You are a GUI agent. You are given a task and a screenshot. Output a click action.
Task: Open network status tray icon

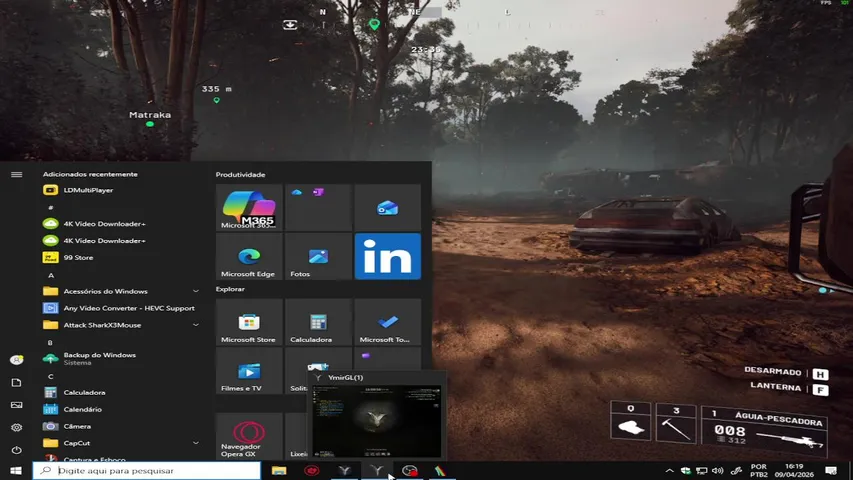click(x=702, y=471)
